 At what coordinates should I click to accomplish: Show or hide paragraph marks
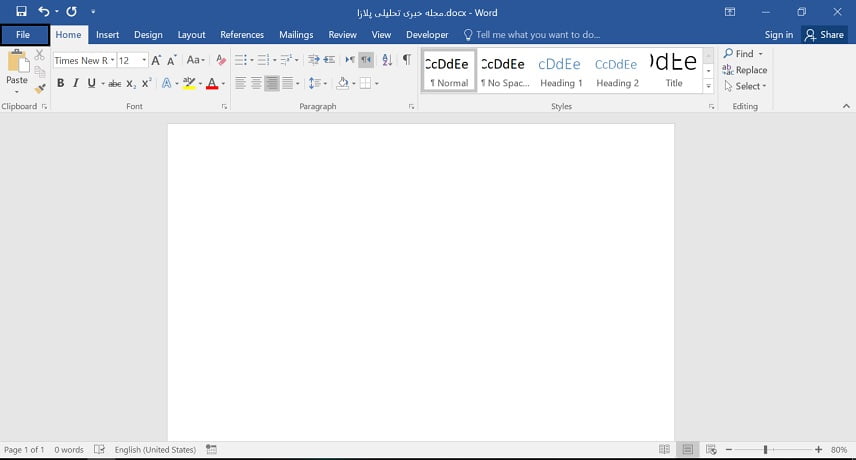tap(407, 60)
